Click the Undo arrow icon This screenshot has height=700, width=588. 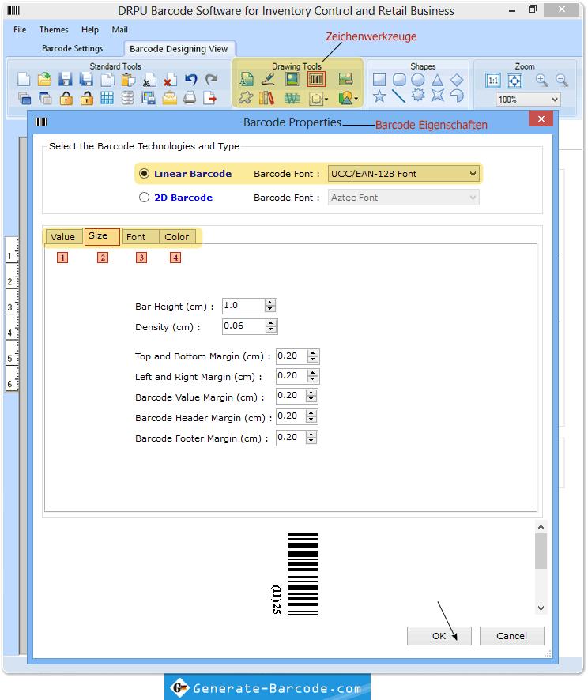pos(190,80)
